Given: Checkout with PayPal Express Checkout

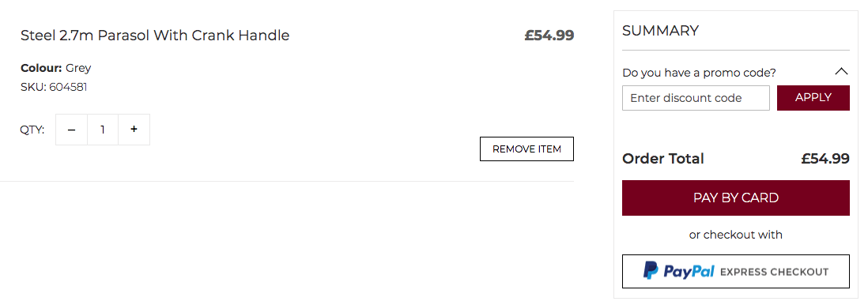Looking at the screenshot, I should pyautogui.click(x=736, y=271).
